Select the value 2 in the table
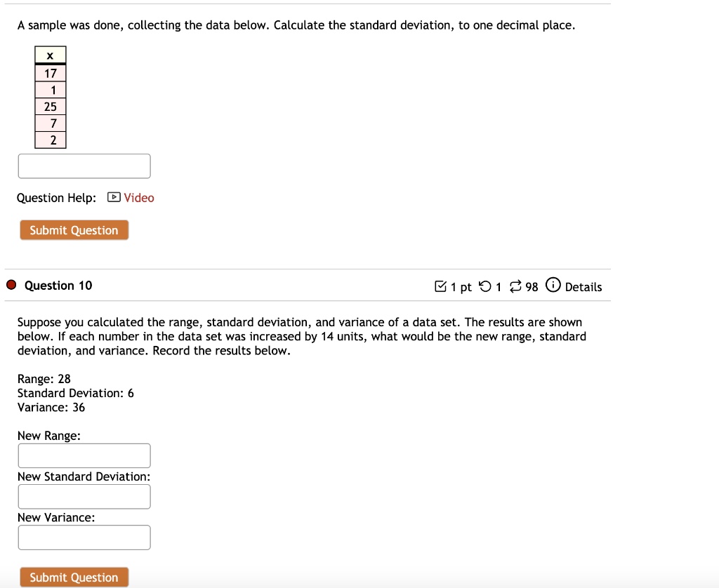 (51, 141)
